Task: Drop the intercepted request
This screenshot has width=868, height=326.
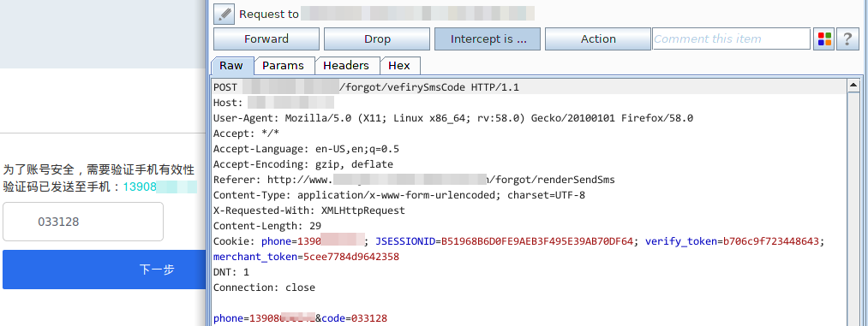Action: 377,39
